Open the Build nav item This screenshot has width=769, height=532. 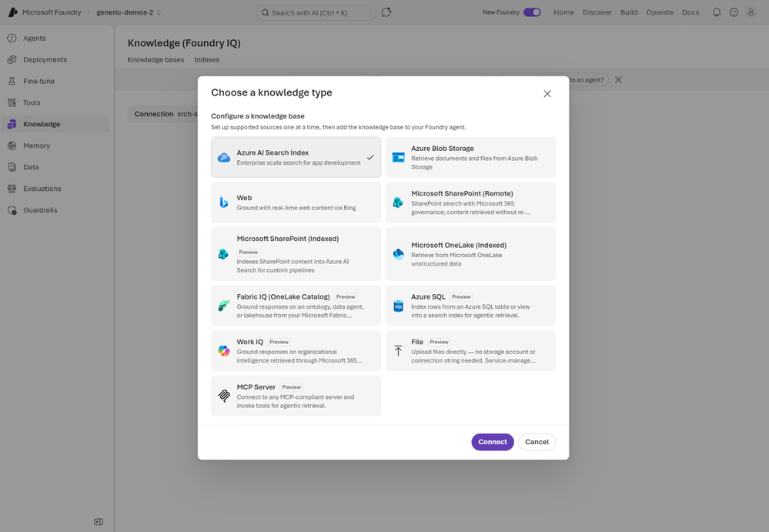point(629,12)
